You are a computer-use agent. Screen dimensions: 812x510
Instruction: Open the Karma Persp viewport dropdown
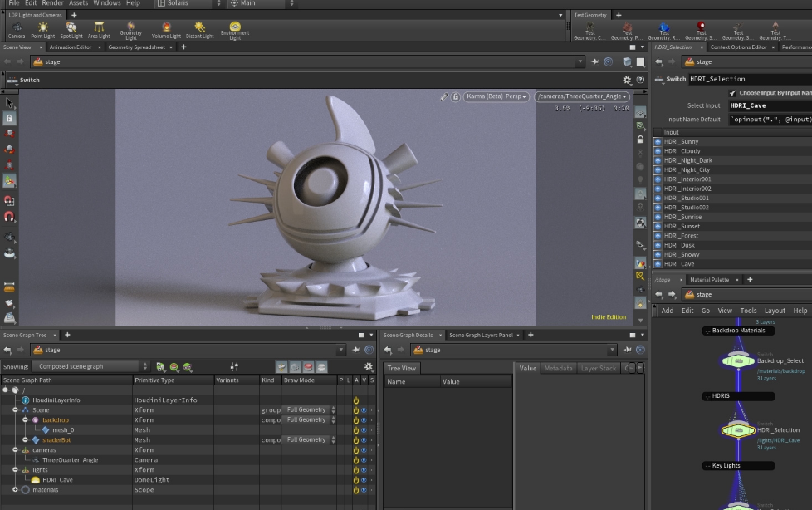coord(496,96)
